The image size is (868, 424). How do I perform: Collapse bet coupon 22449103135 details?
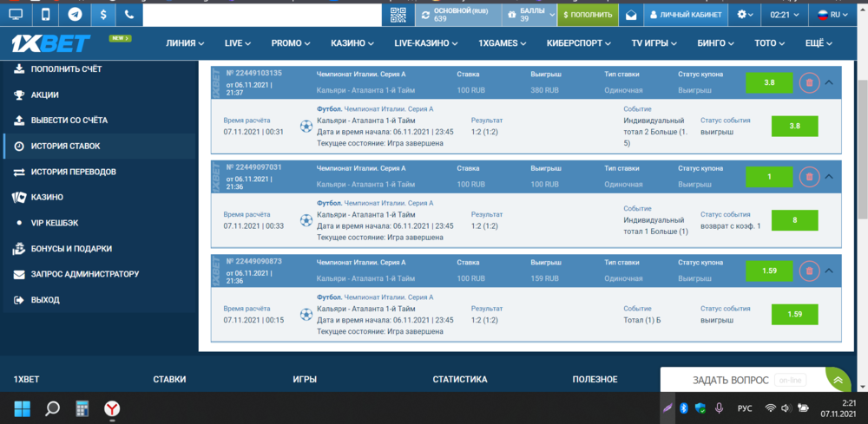tap(829, 82)
